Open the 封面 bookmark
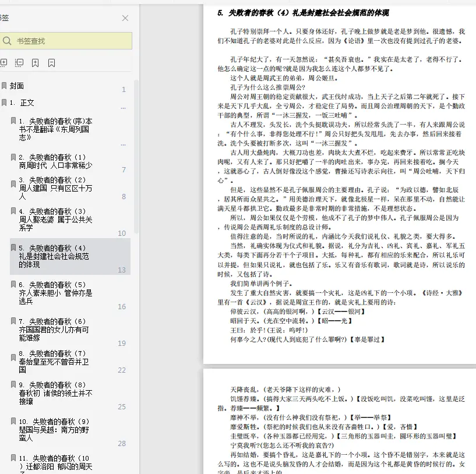The height and width of the screenshot is (474, 476). pos(17,86)
